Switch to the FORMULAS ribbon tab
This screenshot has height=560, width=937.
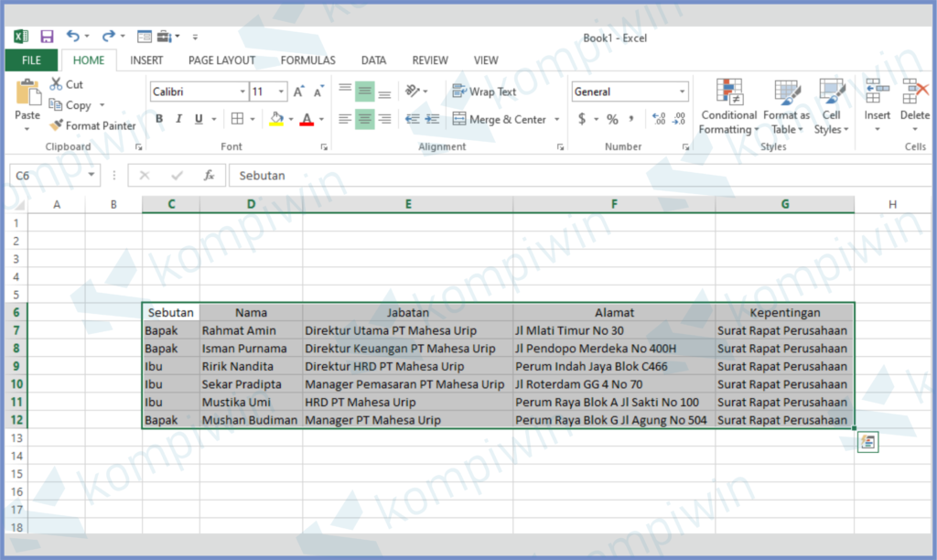click(307, 59)
